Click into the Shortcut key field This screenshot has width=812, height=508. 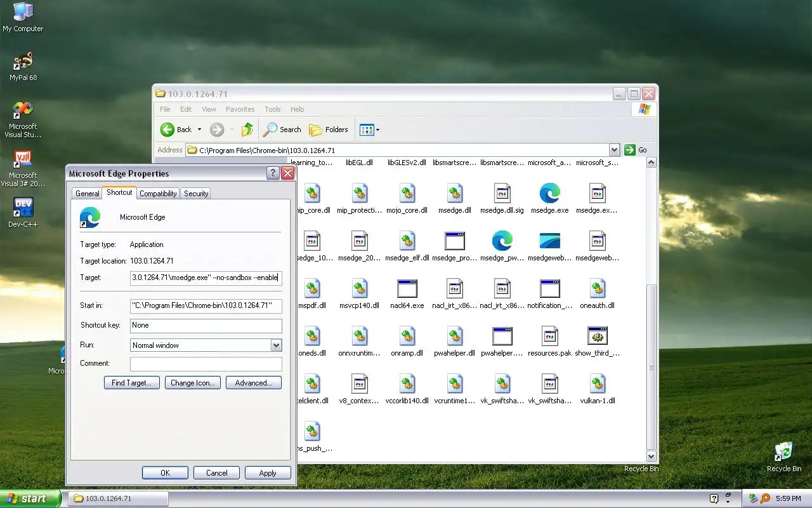pos(206,325)
